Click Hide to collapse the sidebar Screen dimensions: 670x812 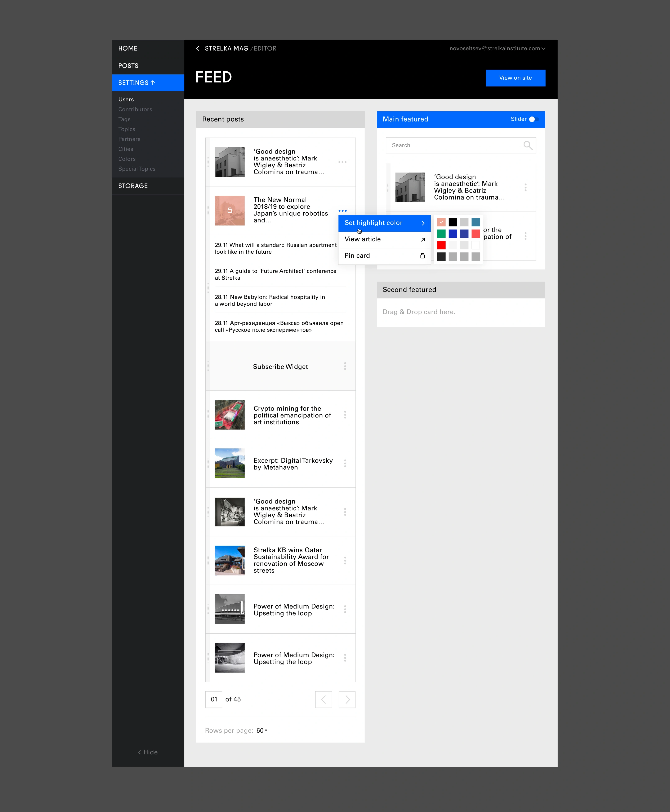(148, 752)
